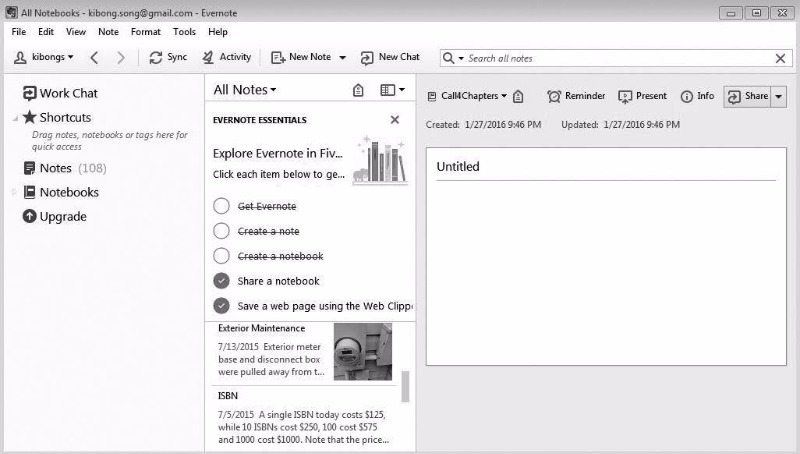Click the Share button
800x454 pixels.
tap(747, 96)
